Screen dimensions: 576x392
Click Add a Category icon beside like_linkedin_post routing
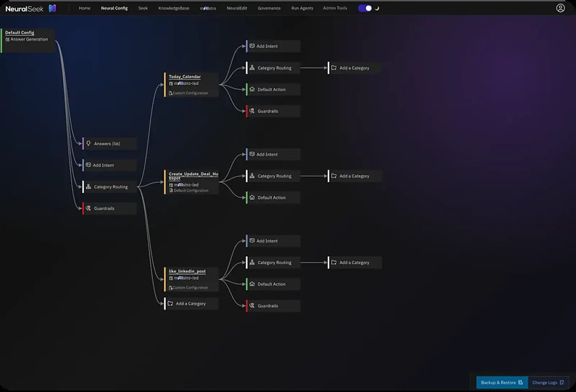[334, 263]
